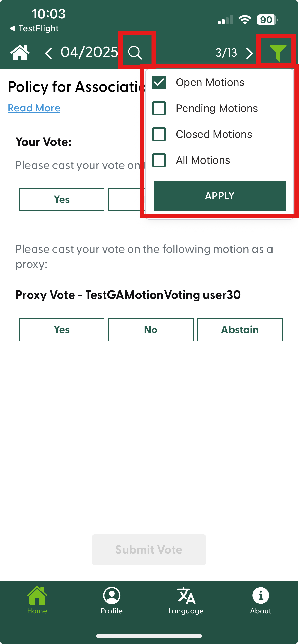Uncheck the Open Motions checkbox

[159, 82]
